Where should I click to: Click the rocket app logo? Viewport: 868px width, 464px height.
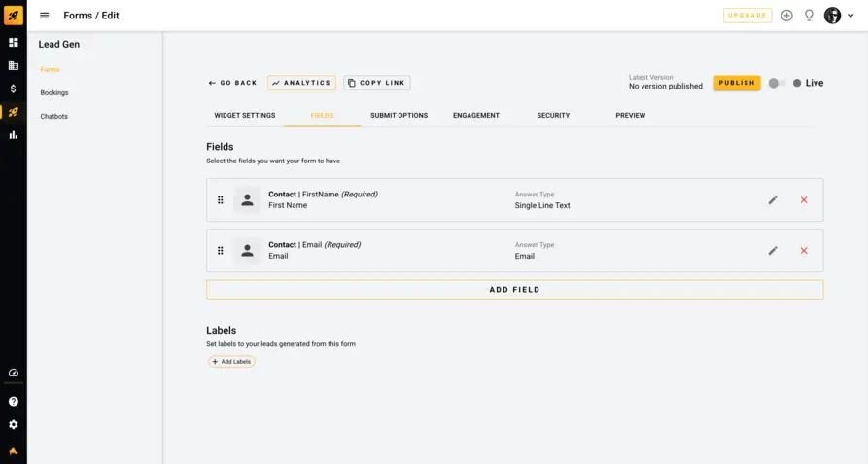click(x=14, y=15)
